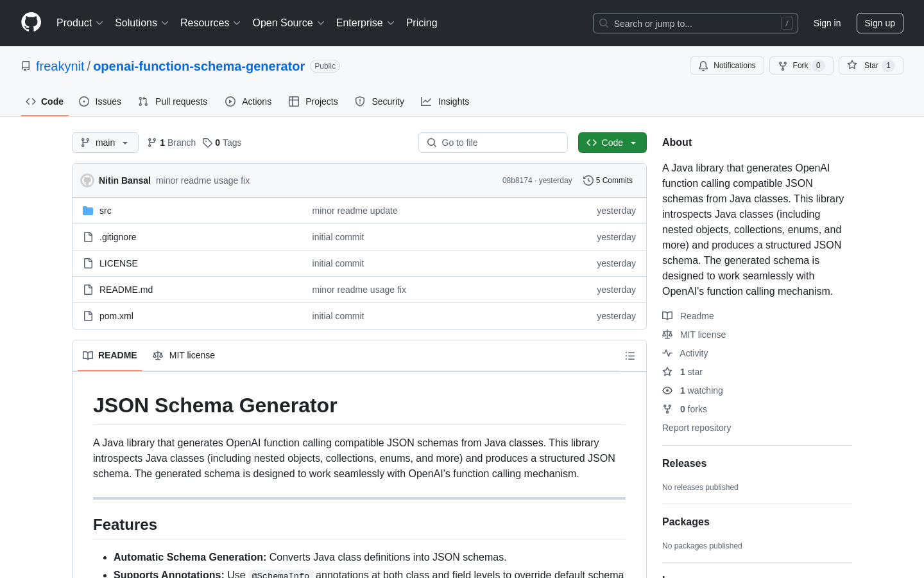Viewport: 924px width, 578px height.
Task: Open the src folder
Action: (105, 211)
